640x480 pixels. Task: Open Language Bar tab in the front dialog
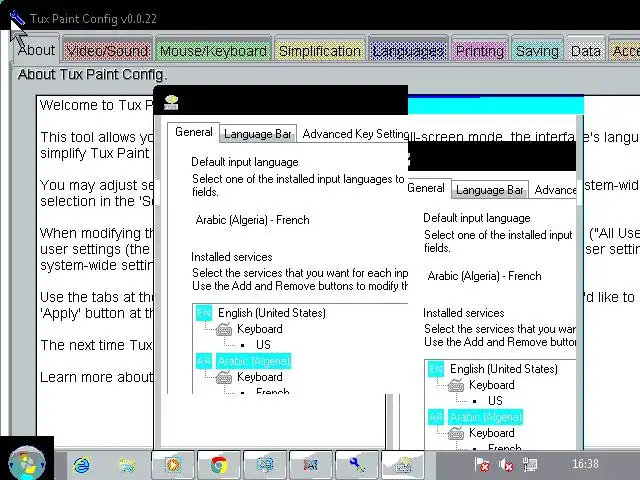click(x=258, y=134)
